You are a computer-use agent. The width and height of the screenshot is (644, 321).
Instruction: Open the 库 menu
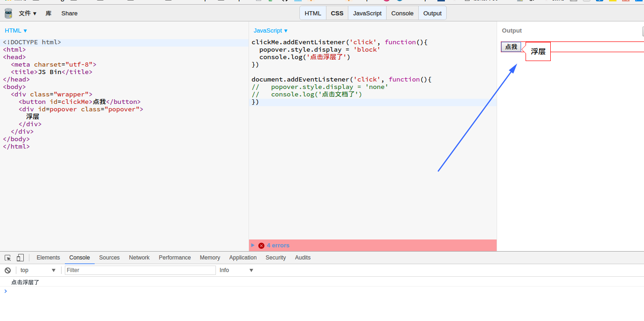click(48, 14)
